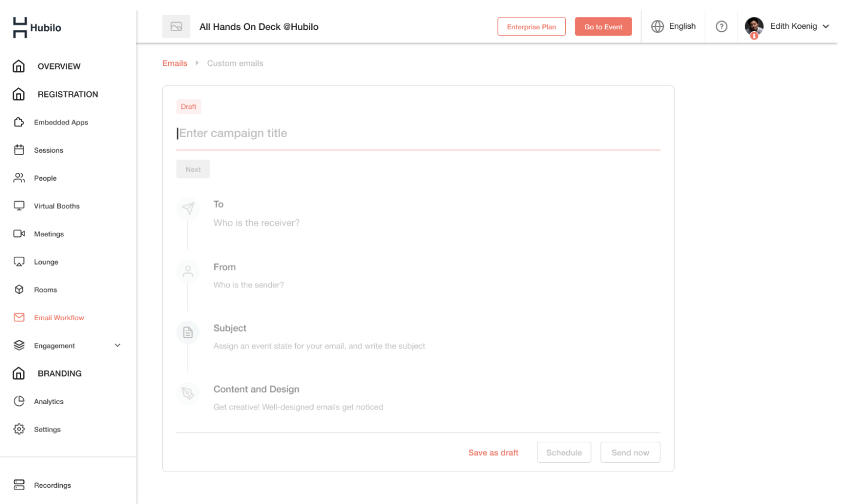
Task: Click the Embedded Apps puzzle icon
Action: [x=19, y=122]
